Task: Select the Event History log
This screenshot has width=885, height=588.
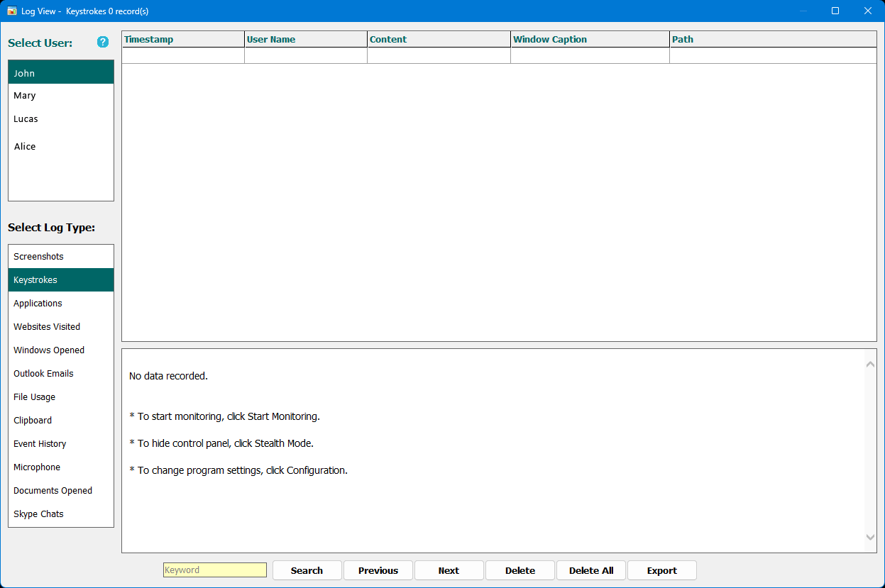Action: click(x=61, y=444)
